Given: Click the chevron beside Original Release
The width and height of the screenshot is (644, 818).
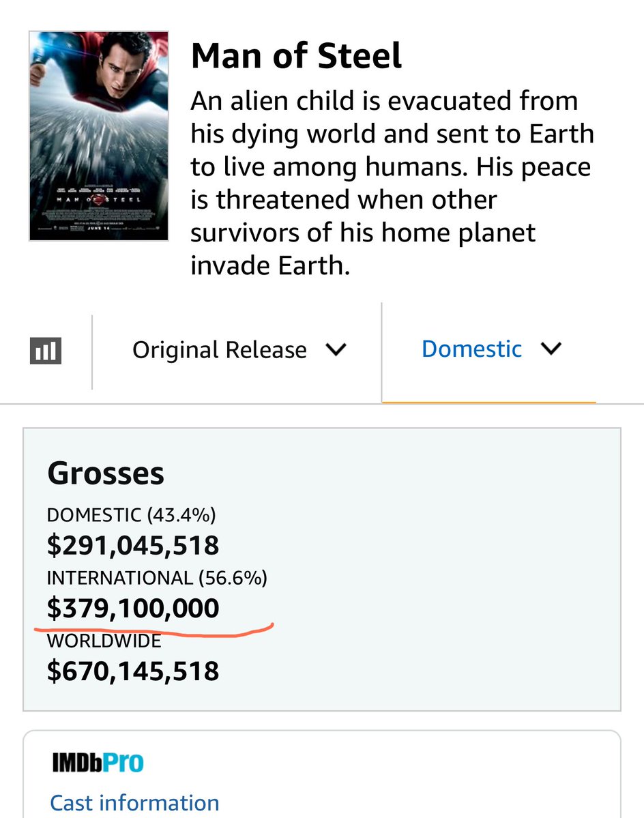Looking at the screenshot, I should coord(335,349).
